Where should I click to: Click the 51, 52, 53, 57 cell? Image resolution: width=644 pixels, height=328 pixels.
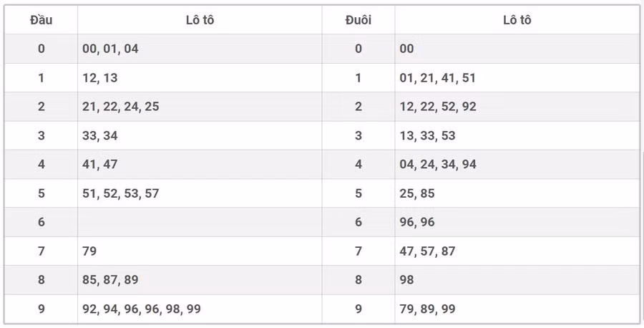tap(121, 193)
